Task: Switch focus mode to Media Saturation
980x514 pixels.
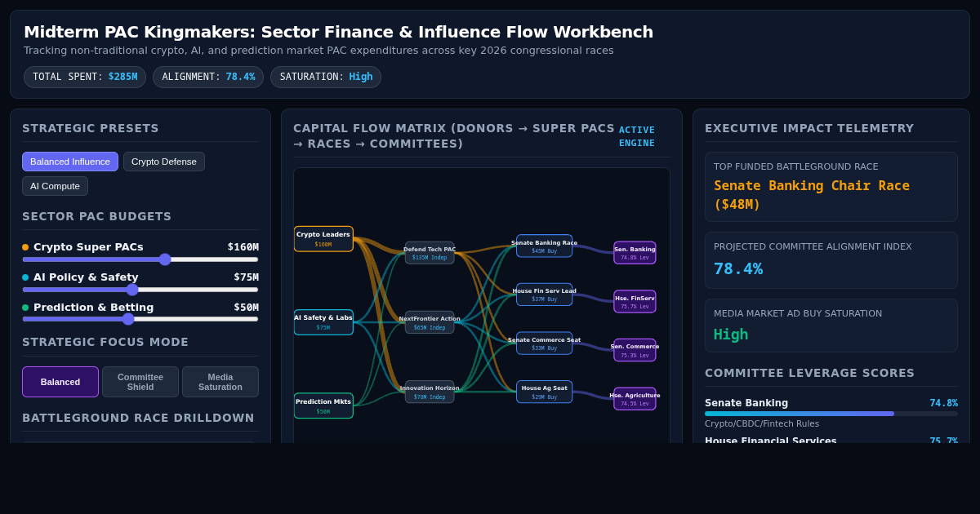Action: 220,382
